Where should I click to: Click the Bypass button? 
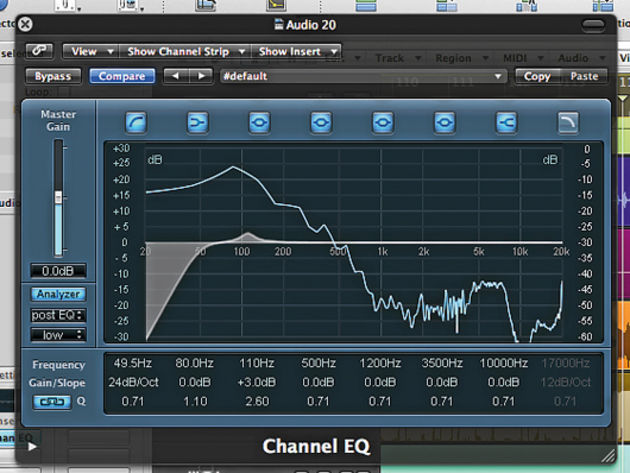click(x=53, y=76)
